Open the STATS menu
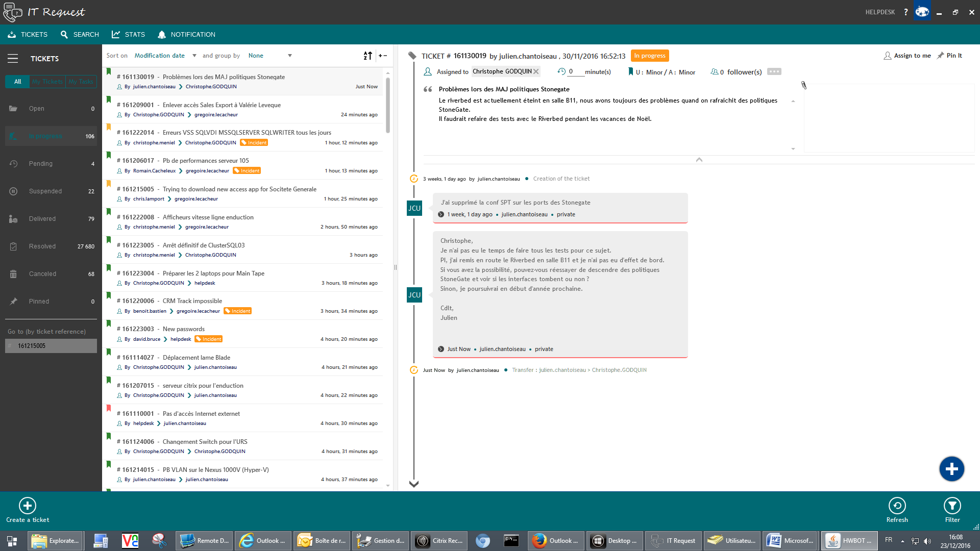The image size is (980, 551). tap(129, 35)
